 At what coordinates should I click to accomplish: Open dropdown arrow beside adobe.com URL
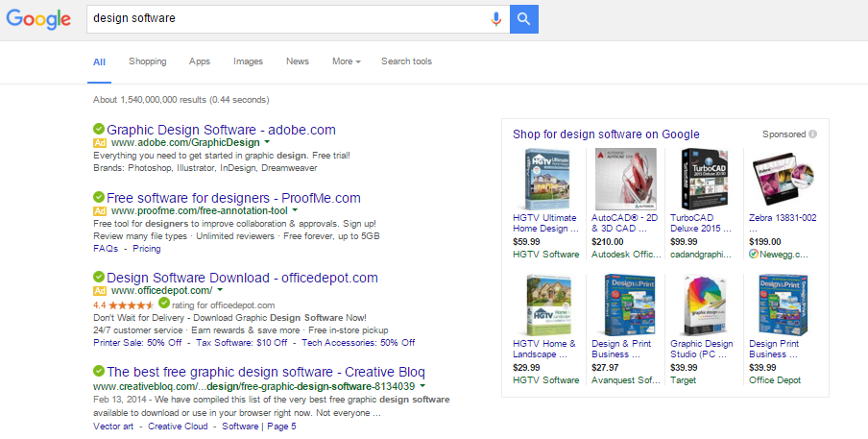coord(267,142)
